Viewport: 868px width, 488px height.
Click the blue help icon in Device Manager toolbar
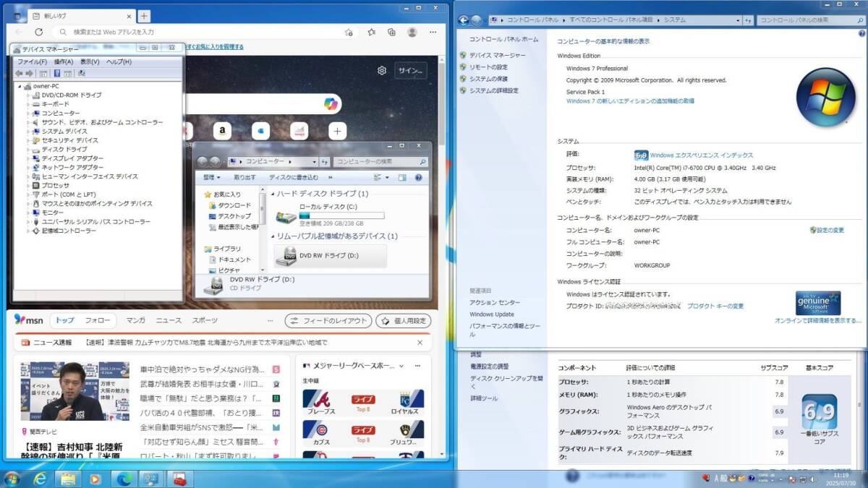[x=56, y=73]
